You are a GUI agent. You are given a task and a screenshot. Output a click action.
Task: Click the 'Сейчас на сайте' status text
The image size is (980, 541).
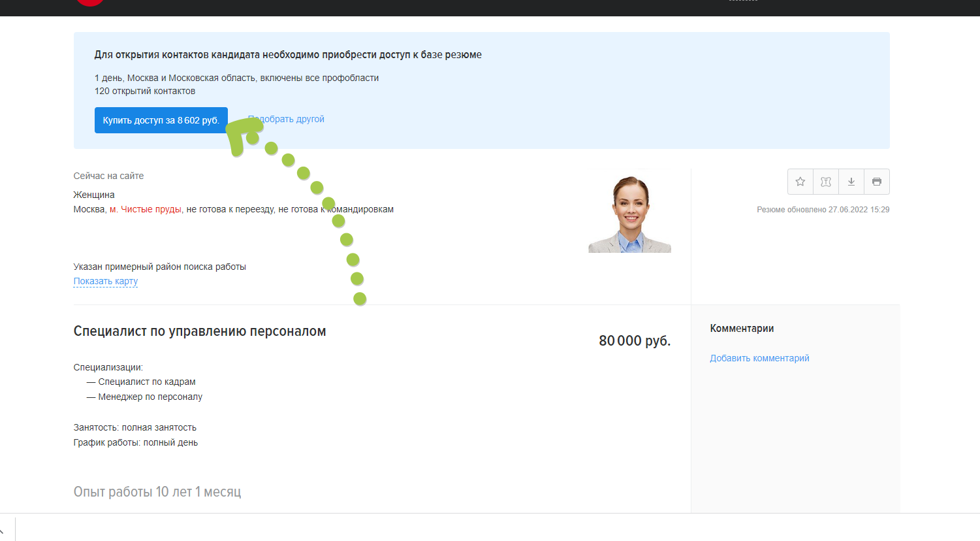pyautogui.click(x=108, y=176)
